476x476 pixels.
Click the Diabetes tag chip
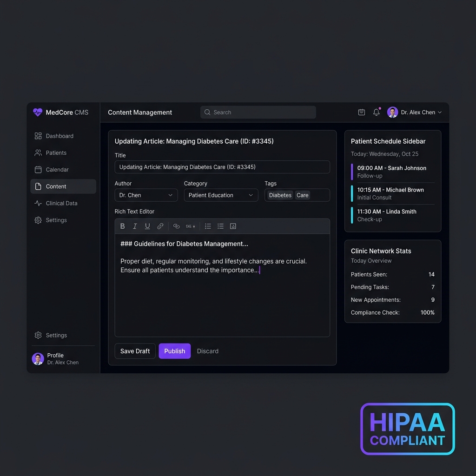tap(280, 195)
